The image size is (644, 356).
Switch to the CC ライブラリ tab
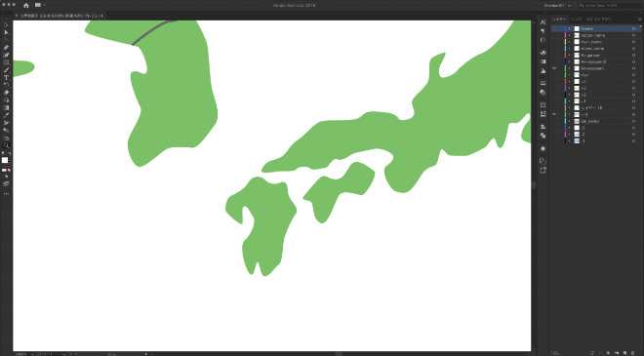click(x=599, y=19)
